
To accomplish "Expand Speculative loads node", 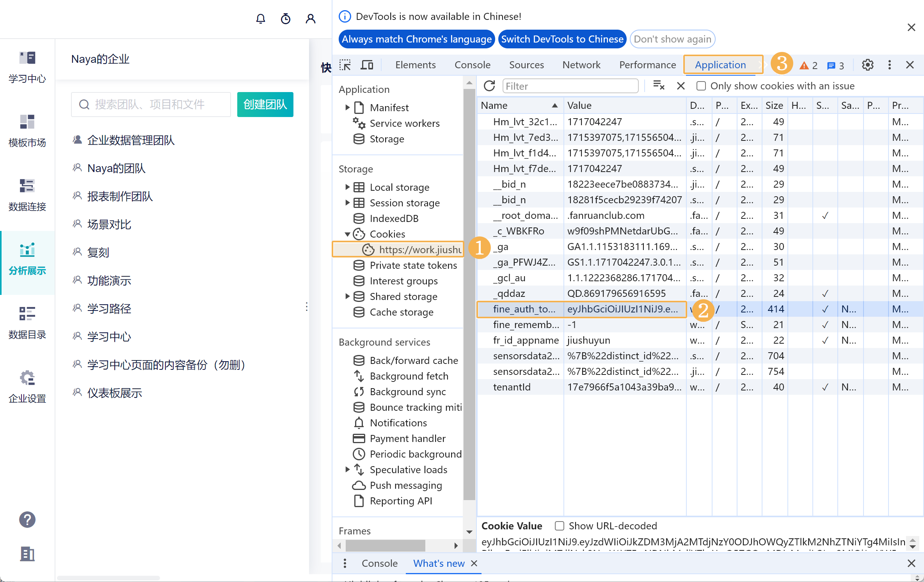I will [347, 470].
